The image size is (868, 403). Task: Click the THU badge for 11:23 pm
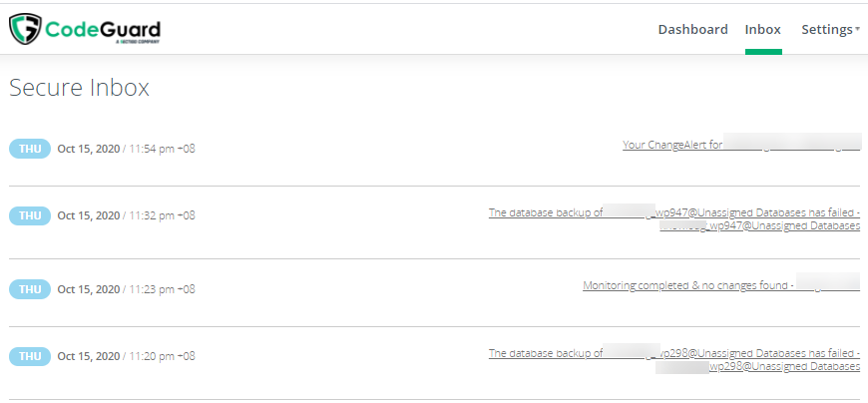[x=30, y=289]
